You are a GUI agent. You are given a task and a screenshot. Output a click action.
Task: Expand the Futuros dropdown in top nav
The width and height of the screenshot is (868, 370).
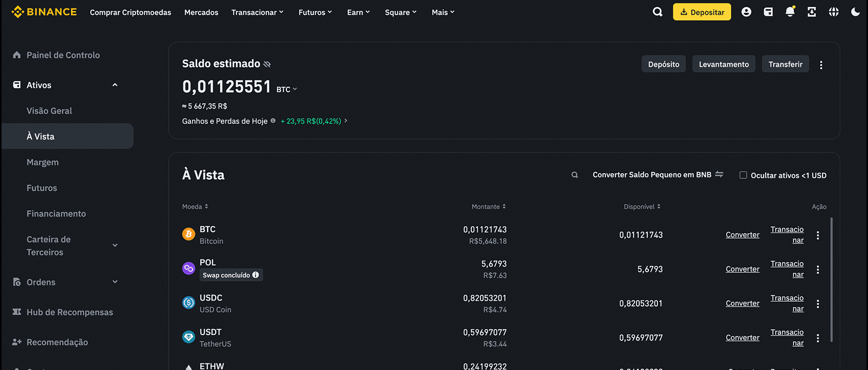[316, 12]
